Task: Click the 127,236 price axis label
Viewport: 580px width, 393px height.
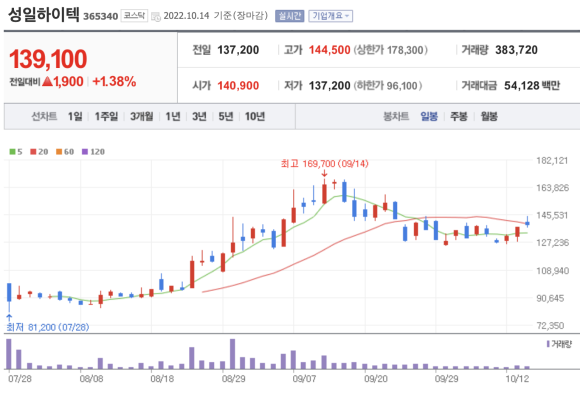Action: (552, 242)
